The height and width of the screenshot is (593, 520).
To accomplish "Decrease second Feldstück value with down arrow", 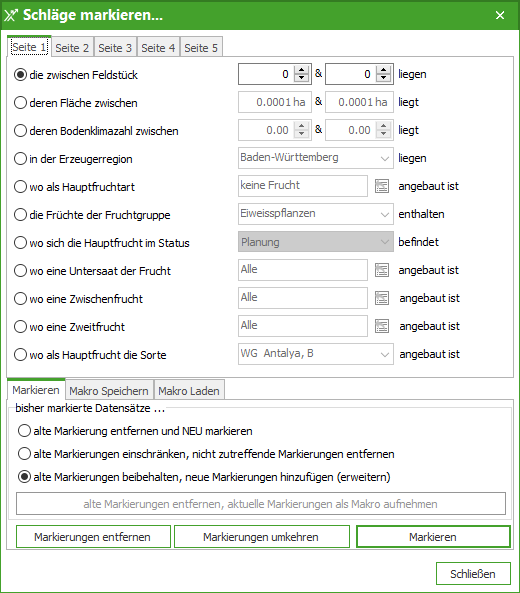I will pyautogui.click(x=383, y=78).
